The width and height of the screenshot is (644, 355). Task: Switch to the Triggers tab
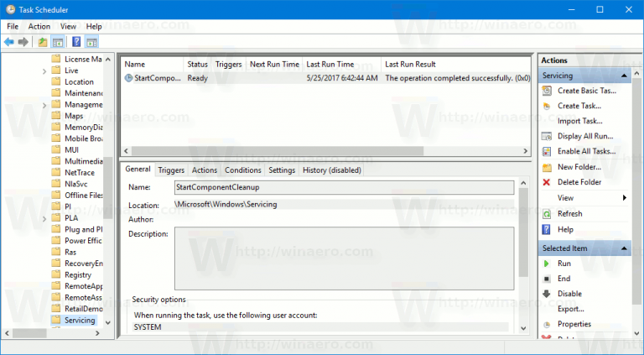[171, 170]
